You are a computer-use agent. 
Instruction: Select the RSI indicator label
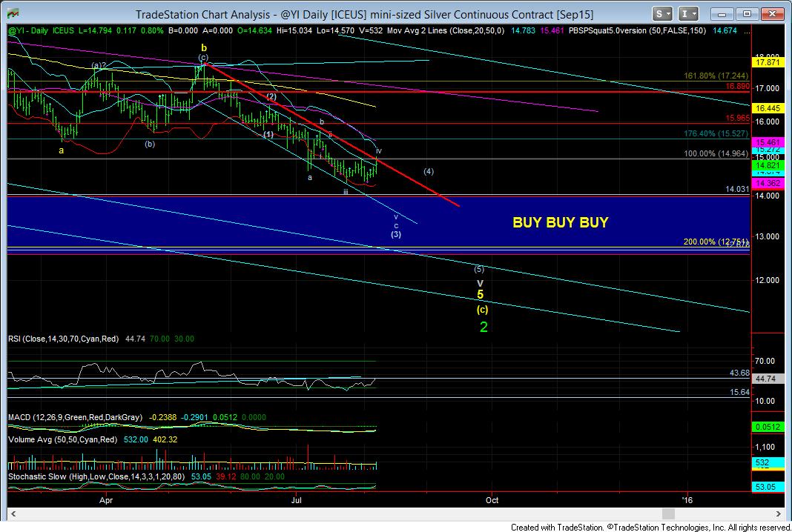pyautogui.click(x=63, y=339)
